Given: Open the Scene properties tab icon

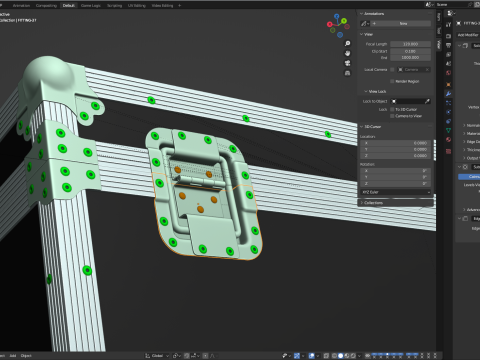Looking at the screenshot, I should pos(449,63).
